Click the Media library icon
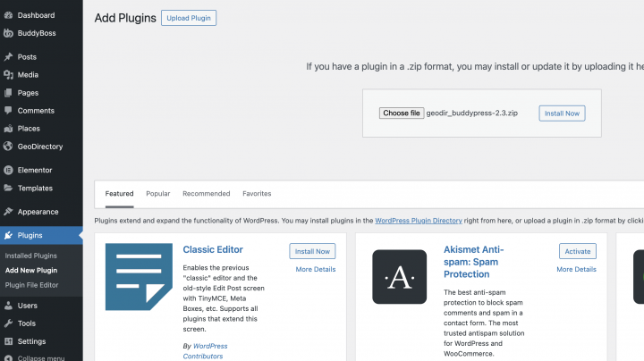644x361 pixels. click(x=8, y=75)
